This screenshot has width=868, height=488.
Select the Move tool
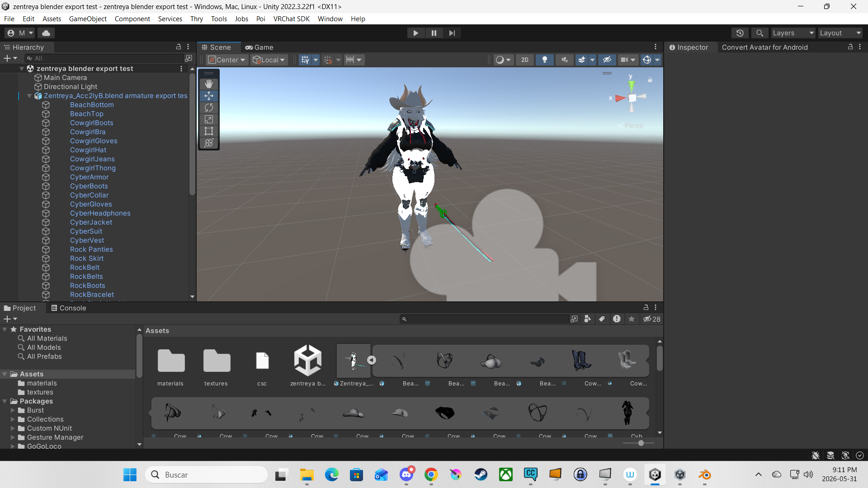click(x=209, y=96)
